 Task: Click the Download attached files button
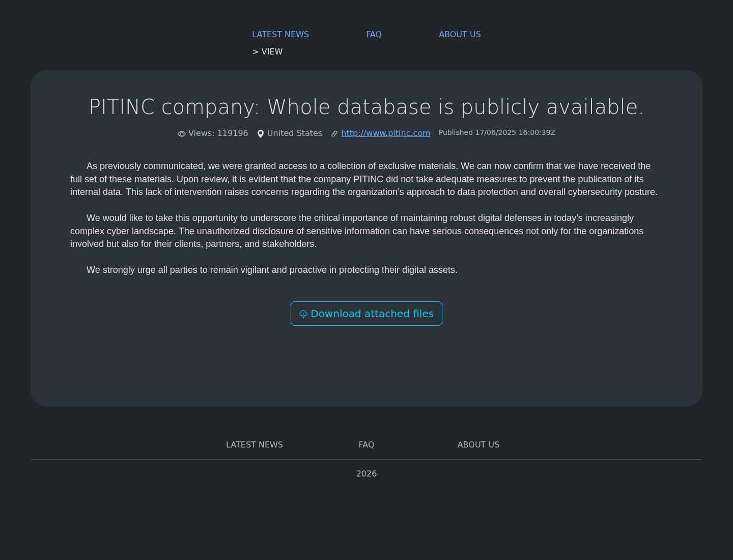click(x=366, y=314)
